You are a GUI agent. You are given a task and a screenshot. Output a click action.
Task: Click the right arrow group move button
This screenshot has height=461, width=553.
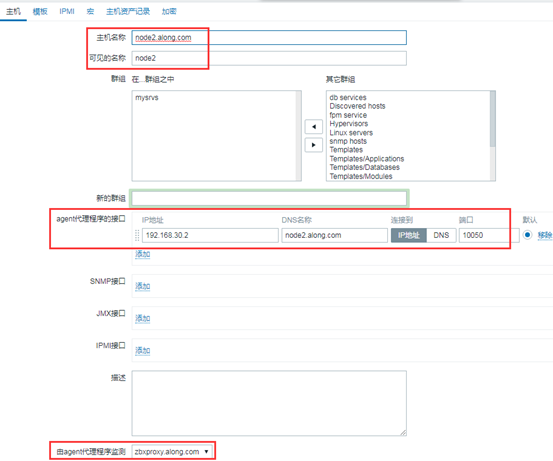(314, 145)
